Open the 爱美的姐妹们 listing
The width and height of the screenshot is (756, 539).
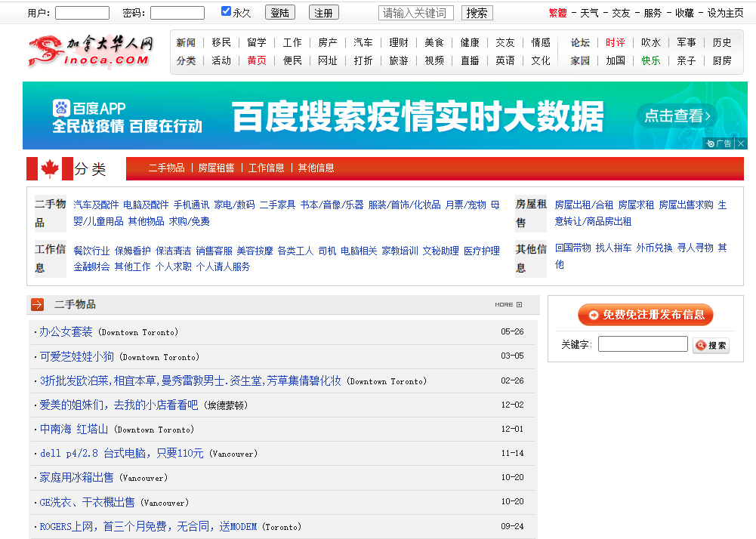click(x=119, y=405)
